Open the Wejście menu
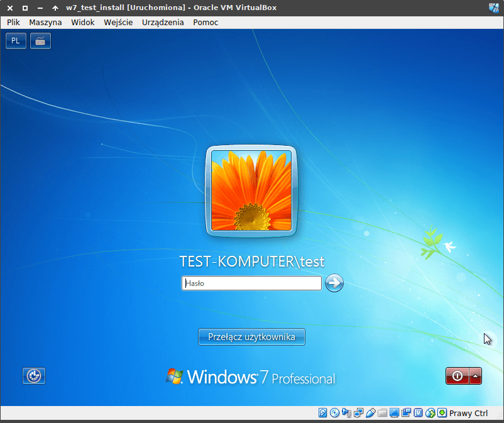The width and height of the screenshot is (504, 423). click(x=118, y=22)
